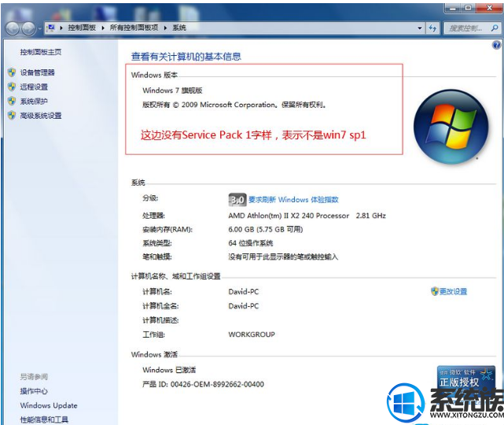
Task: Select the Windows 7 旗舰版 edition text
Action: coord(172,91)
